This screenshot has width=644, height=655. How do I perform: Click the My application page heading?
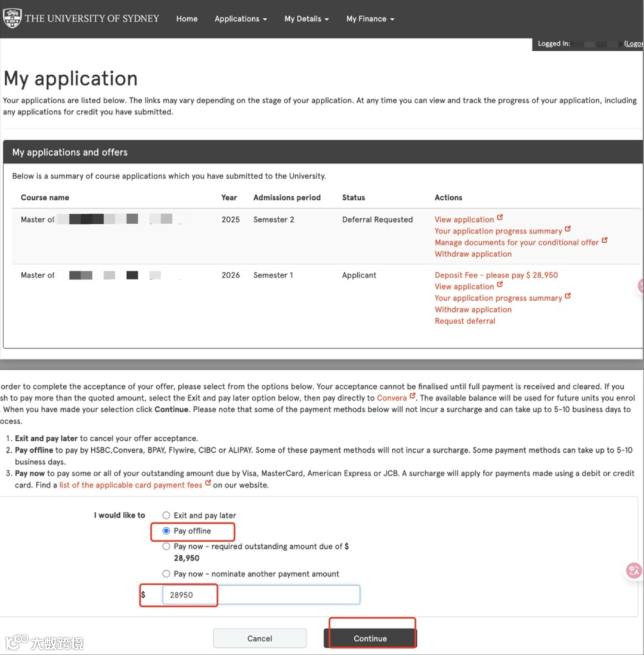(70, 78)
